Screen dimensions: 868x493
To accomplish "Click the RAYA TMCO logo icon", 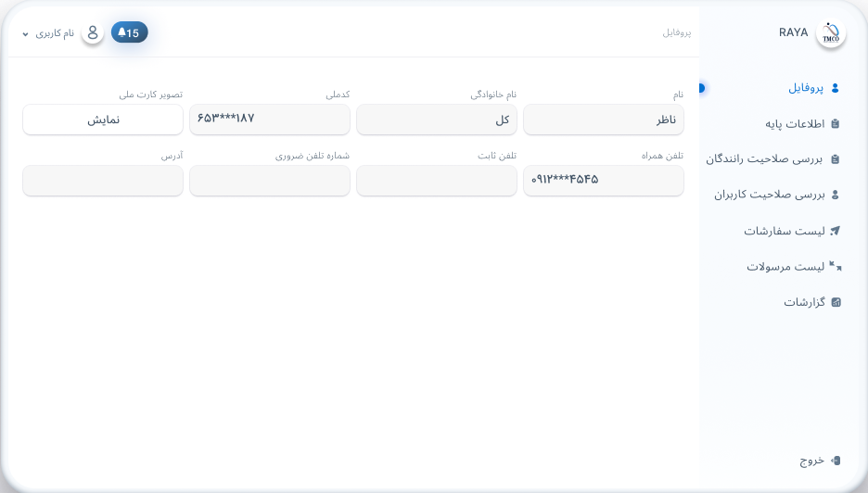I will click(830, 34).
